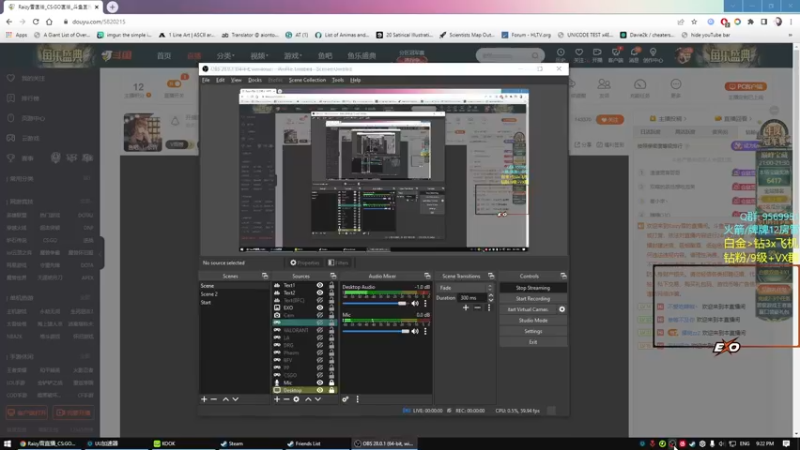Mute the Desktop Audio speaker icon
The height and width of the screenshot is (450, 800).
tap(415, 304)
